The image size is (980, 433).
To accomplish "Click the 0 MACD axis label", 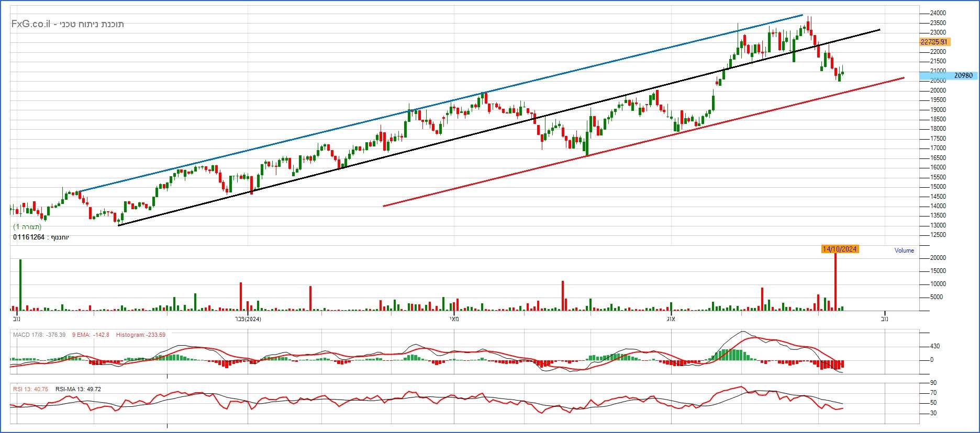I will coord(931,360).
